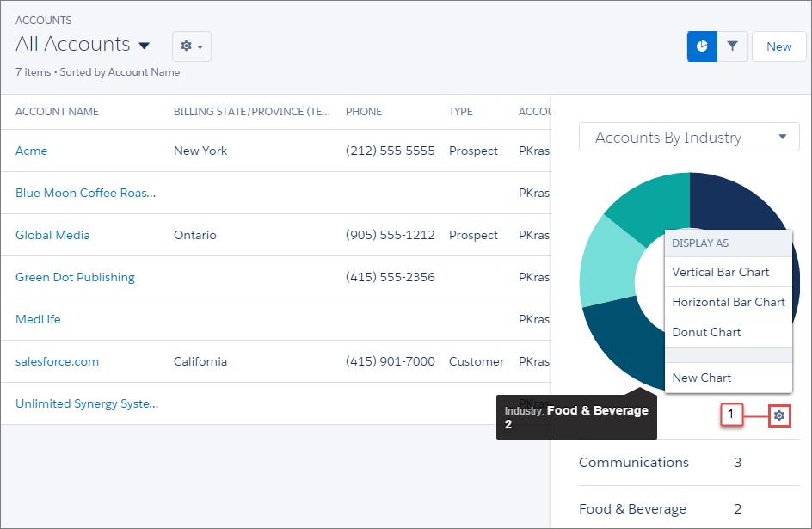Select the Food & Beverage legend row

pos(689,508)
